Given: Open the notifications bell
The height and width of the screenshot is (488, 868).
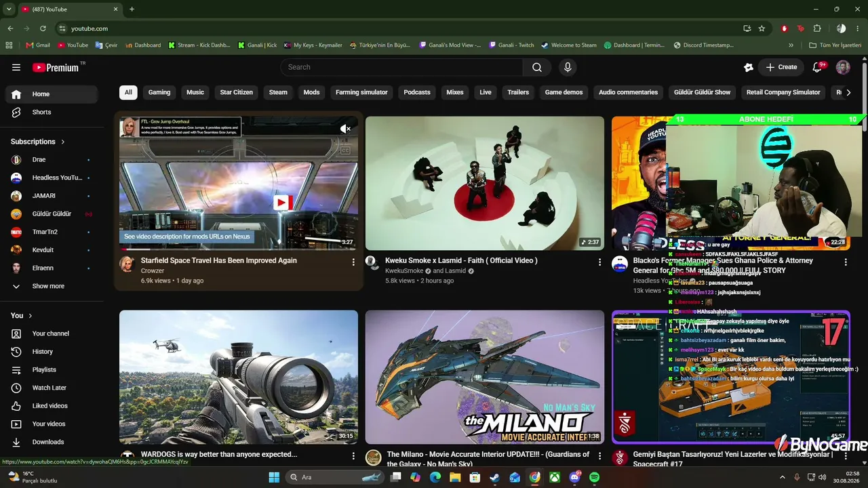Looking at the screenshot, I should click(818, 67).
